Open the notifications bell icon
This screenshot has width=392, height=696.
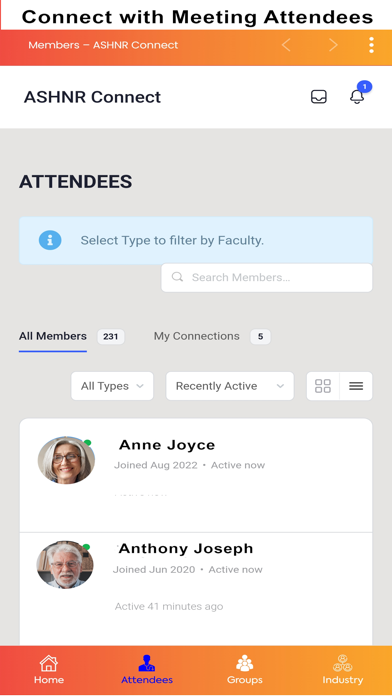tap(357, 96)
